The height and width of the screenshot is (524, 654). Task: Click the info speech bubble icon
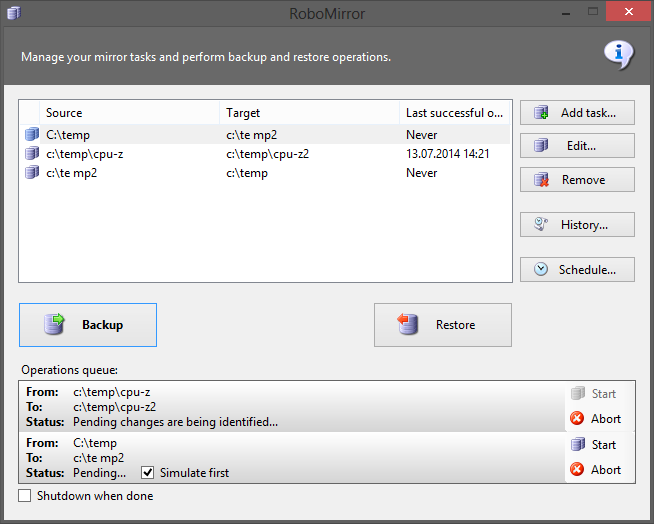619,55
